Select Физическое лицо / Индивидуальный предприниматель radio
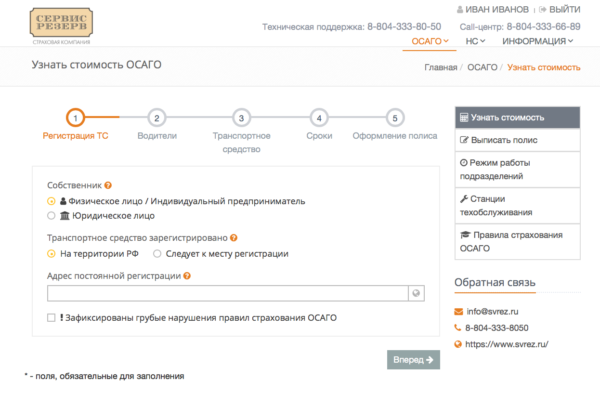This screenshot has height=393, width=600. [51, 201]
